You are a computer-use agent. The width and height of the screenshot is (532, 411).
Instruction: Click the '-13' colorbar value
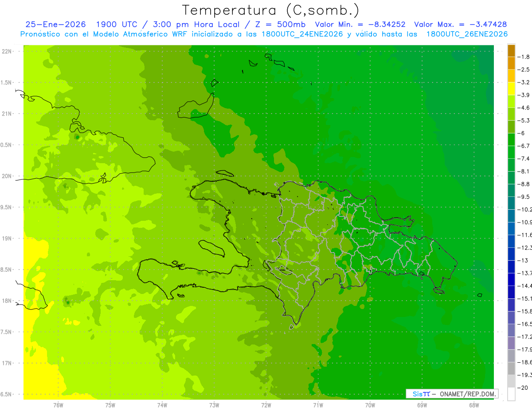pos(523,261)
